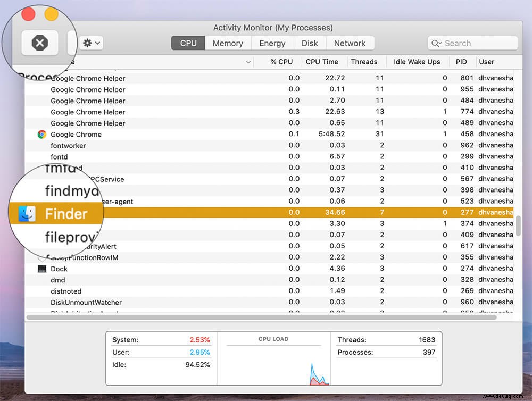The width and height of the screenshot is (532, 401).
Task: Select the dmd process row
Action: [x=269, y=280]
